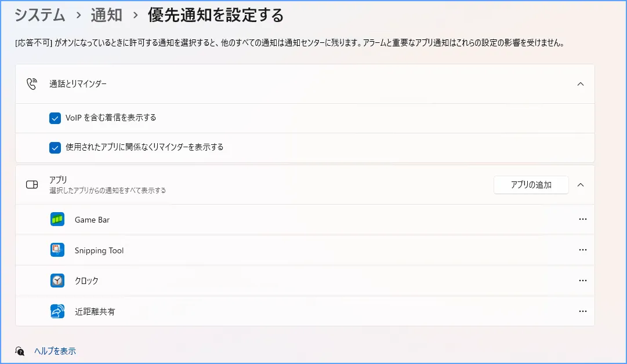Click the Snipping Tool app icon
Viewport: 627px width, 364px height.
coord(57,250)
